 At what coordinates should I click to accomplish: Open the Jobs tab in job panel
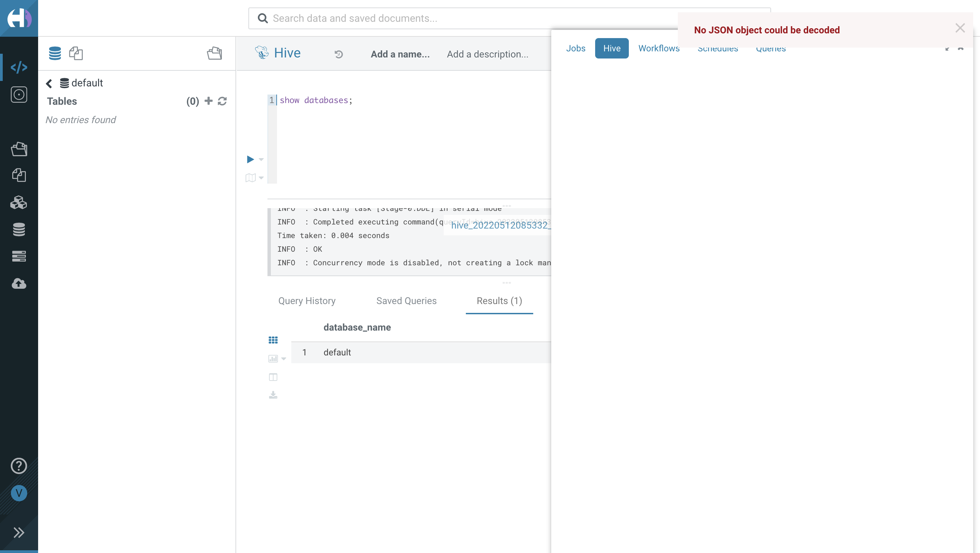pos(576,48)
